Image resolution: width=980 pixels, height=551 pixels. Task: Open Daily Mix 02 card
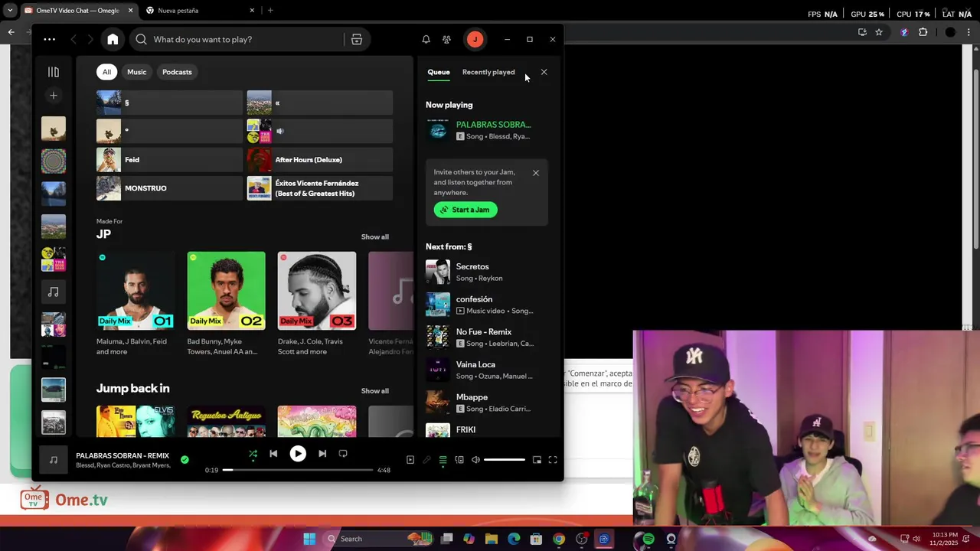click(226, 303)
